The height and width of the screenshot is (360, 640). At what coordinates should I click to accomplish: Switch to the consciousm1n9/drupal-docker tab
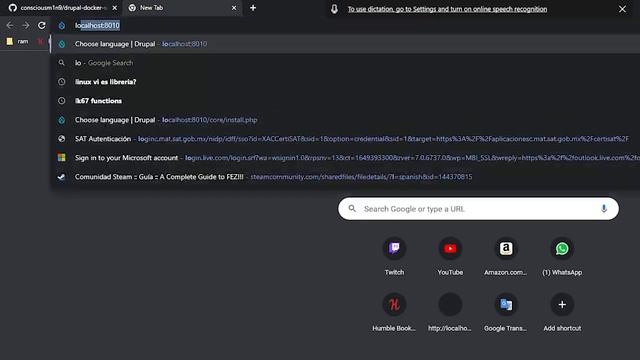click(61, 8)
